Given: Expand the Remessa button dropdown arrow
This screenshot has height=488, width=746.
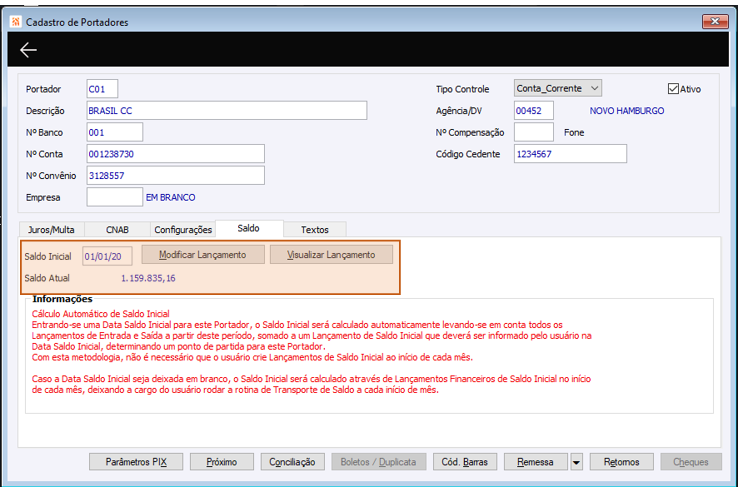Looking at the screenshot, I should point(576,462).
